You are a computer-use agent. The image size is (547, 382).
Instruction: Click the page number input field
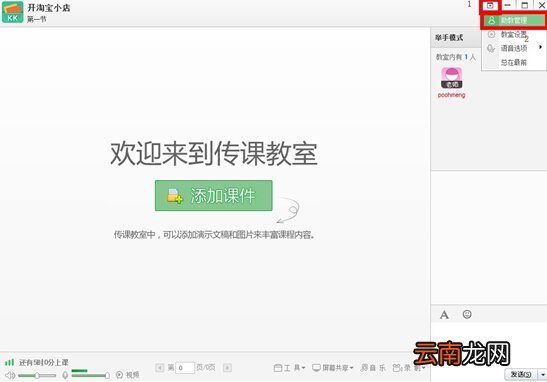pyautogui.click(x=185, y=368)
